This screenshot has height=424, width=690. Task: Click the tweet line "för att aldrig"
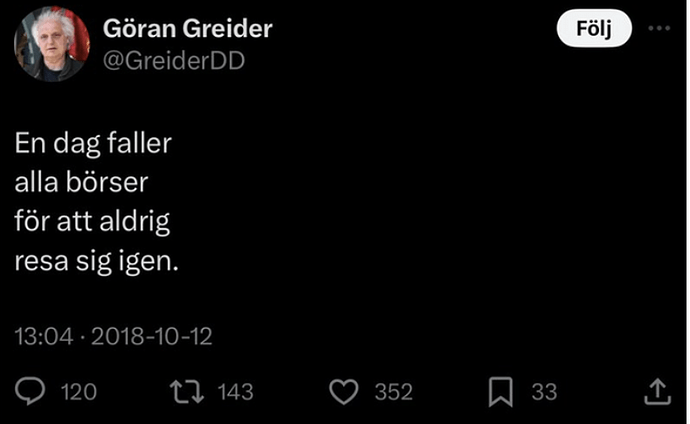pyautogui.click(x=92, y=222)
